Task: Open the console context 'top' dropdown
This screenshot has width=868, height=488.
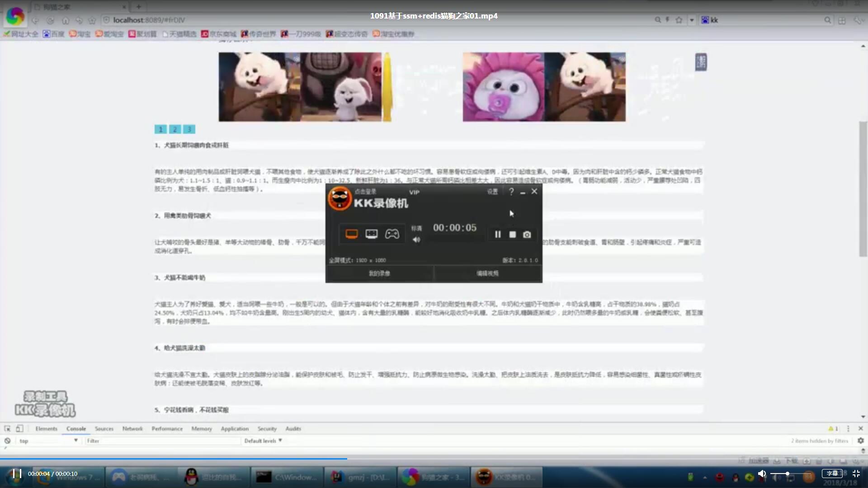Action: [48, 441]
